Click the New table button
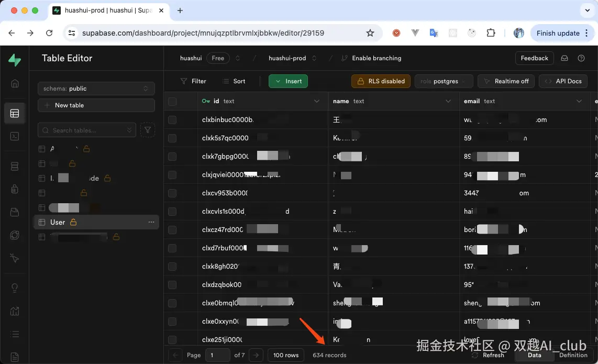Viewport: 598px width, 364px height. pos(96,105)
